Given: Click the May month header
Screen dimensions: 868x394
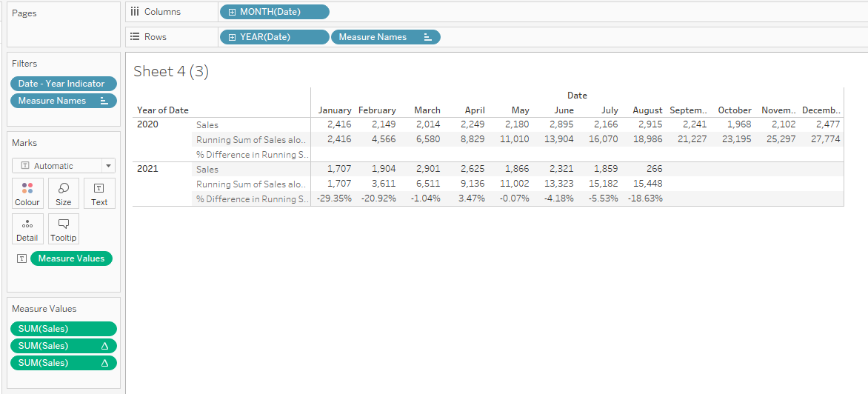Looking at the screenshot, I should [x=521, y=110].
